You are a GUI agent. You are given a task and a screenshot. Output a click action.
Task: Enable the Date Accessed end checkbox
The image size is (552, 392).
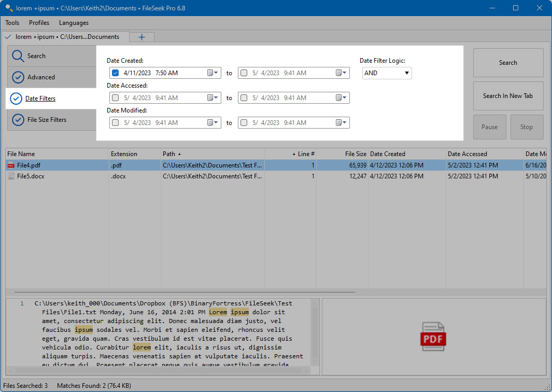coord(244,98)
